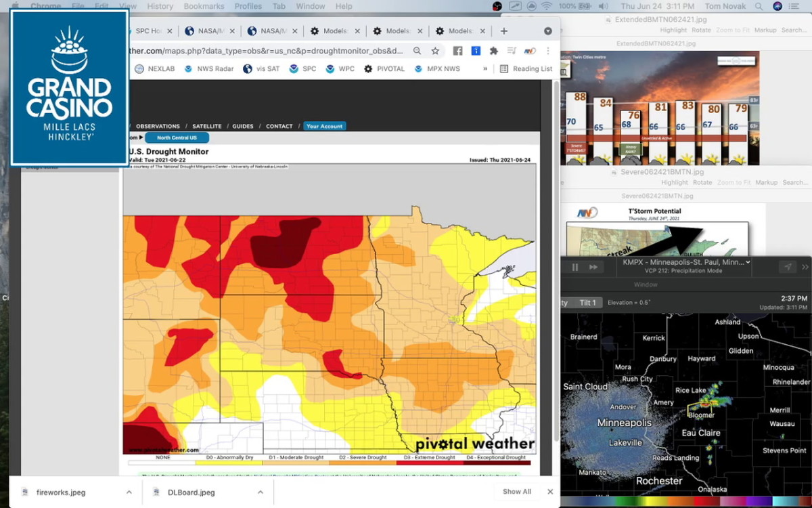812x508 pixels.
Task: Bookmark this page with the star icon
Action: point(435,50)
